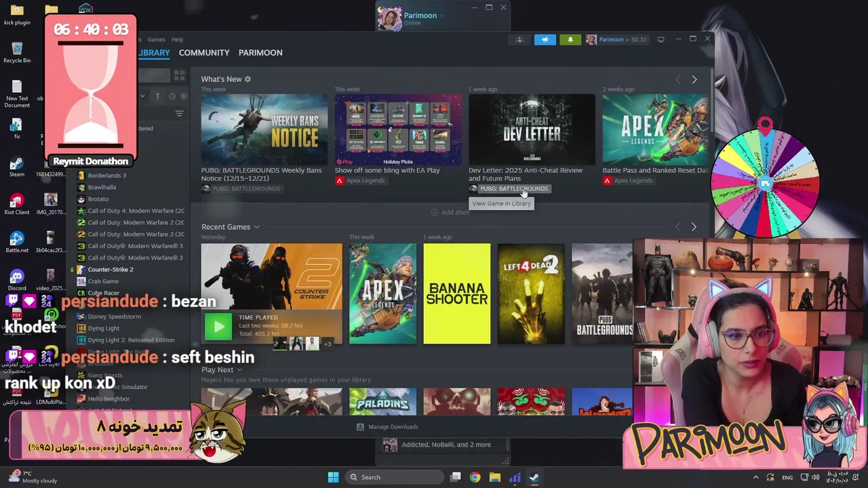Select Brotato in game list
Image resolution: width=868 pixels, height=488 pixels.
click(x=98, y=199)
